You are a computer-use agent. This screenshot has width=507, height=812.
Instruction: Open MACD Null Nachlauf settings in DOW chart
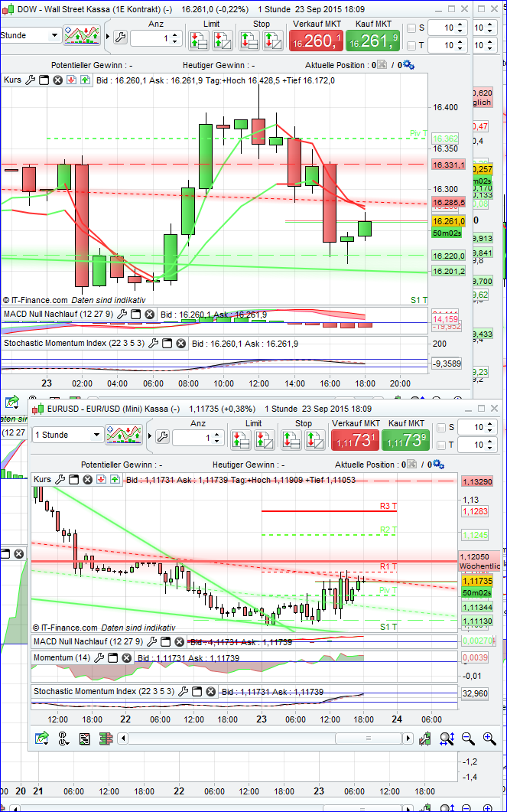point(122,314)
